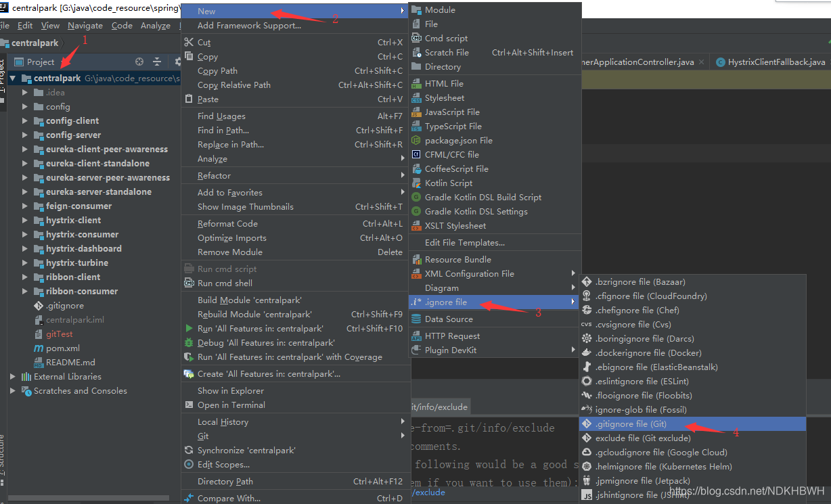
Task: Click the locate target icon in Project panel
Action: (139, 62)
